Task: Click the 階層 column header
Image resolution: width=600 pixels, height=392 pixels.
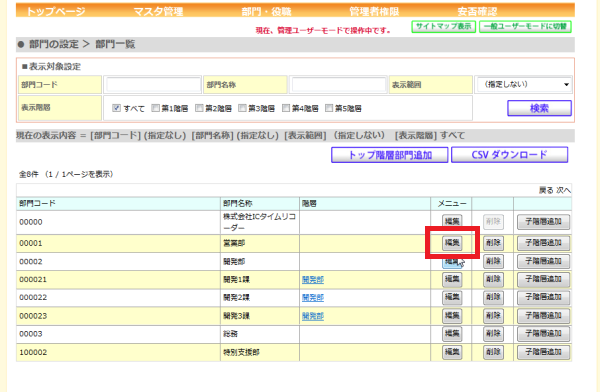Action: pos(365,203)
